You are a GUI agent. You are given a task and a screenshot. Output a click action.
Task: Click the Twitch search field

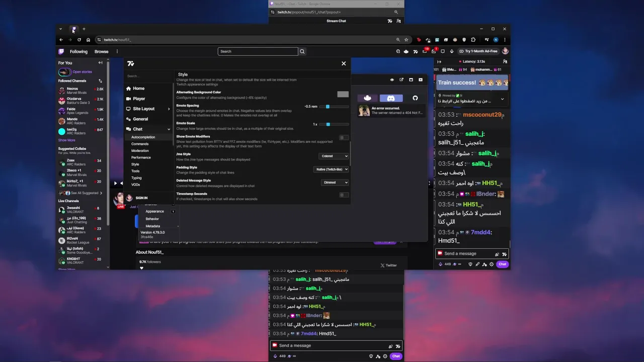point(258,51)
